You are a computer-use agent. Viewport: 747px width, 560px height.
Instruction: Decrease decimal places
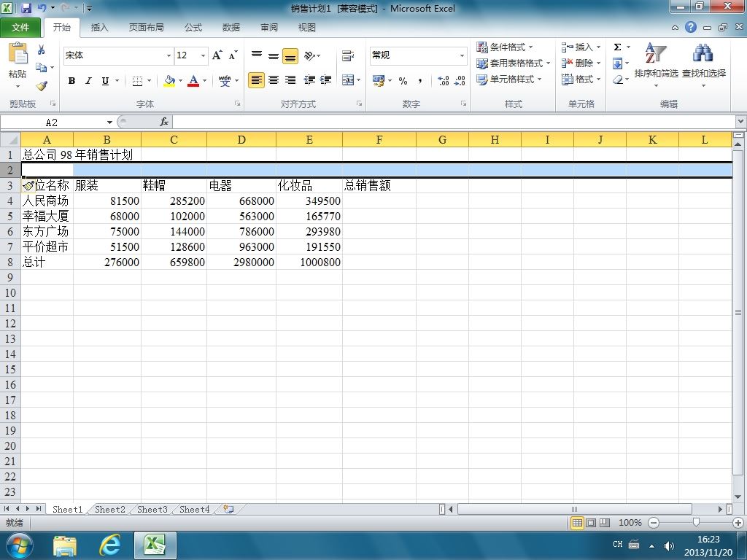tap(460, 80)
